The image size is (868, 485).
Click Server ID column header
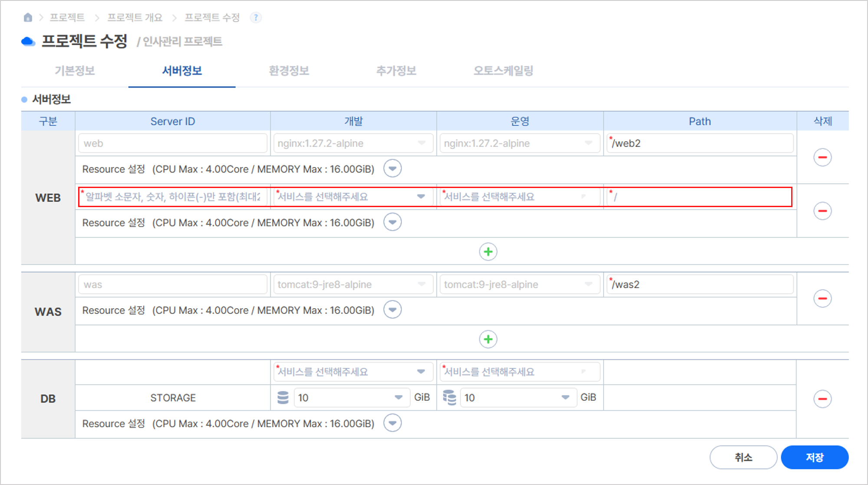pos(173,121)
